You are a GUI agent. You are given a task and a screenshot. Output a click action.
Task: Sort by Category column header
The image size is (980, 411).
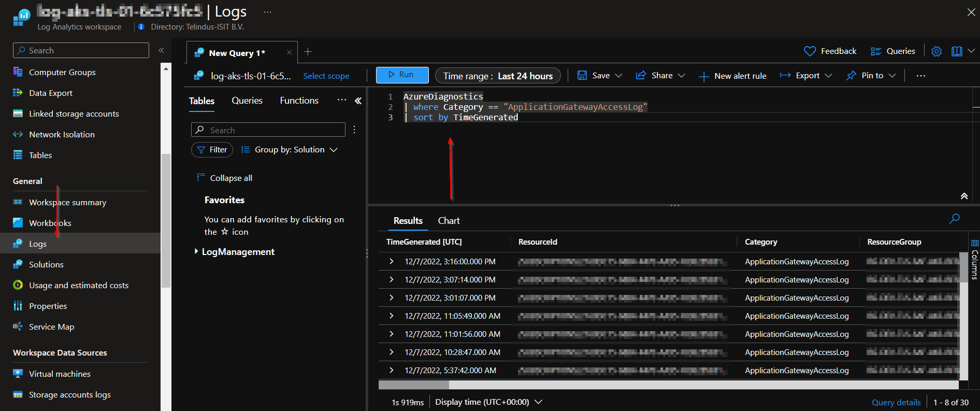pos(761,242)
